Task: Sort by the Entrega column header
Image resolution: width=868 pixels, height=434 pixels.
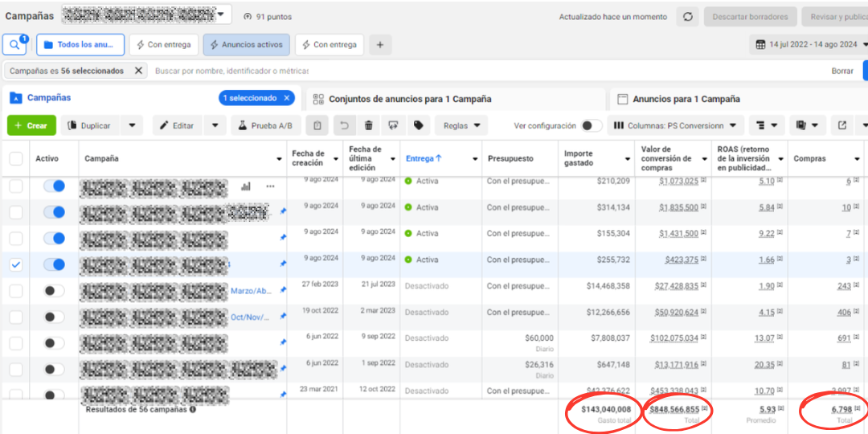Action: [x=424, y=158]
